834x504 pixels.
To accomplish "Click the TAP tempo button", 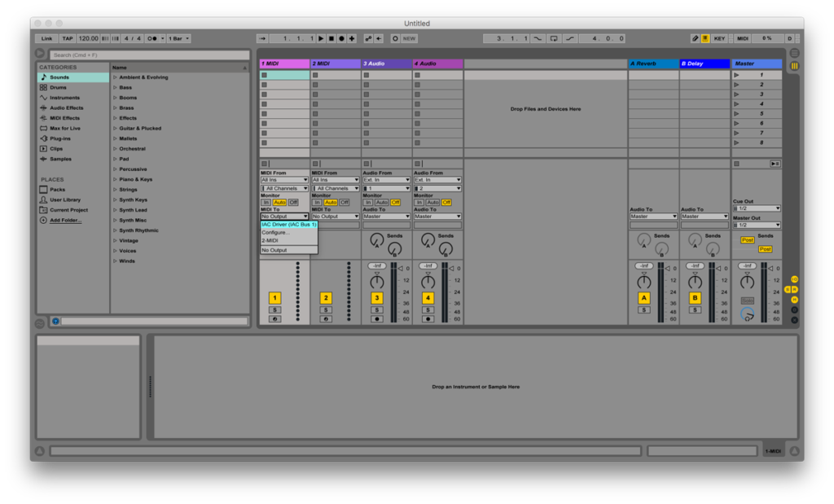I will coord(67,37).
